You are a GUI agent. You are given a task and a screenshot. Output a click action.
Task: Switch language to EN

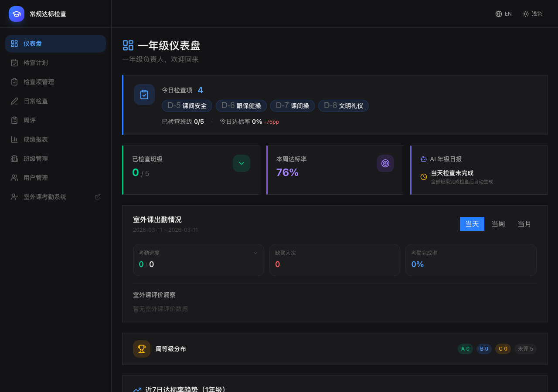coord(504,14)
